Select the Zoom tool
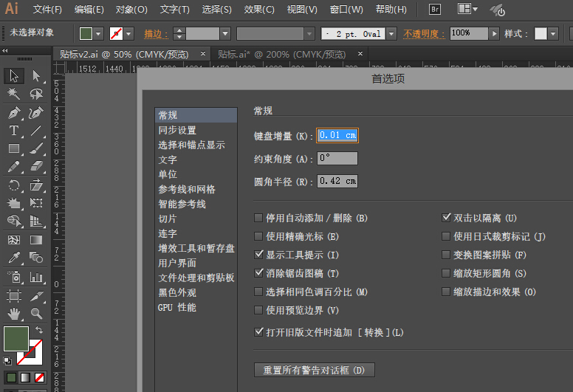This screenshot has width=573, height=392. point(35,314)
